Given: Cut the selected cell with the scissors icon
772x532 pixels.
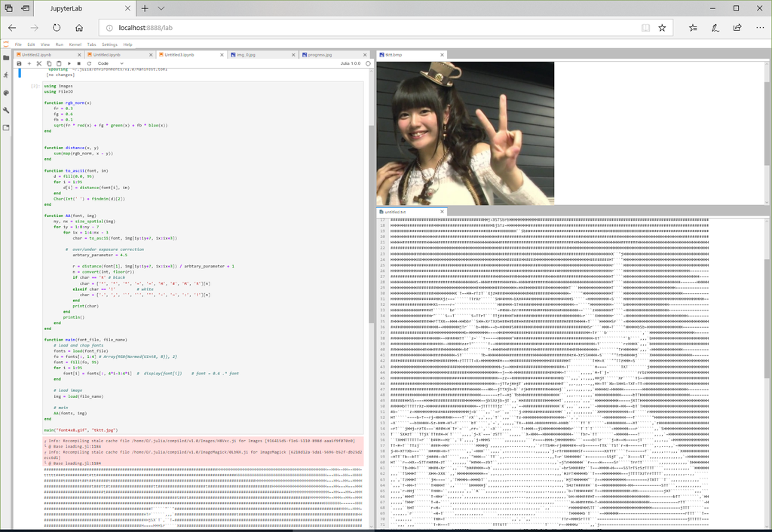Looking at the screenshot, I should coord(39,63).
